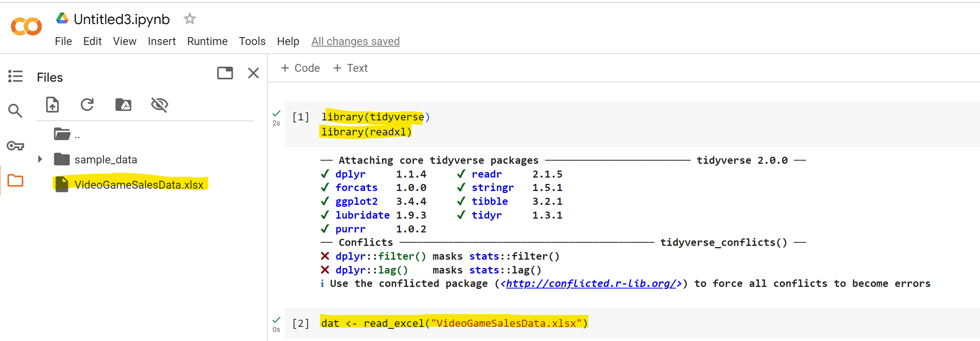
Task: Click the lubridate package name in output
Action: 363,215
